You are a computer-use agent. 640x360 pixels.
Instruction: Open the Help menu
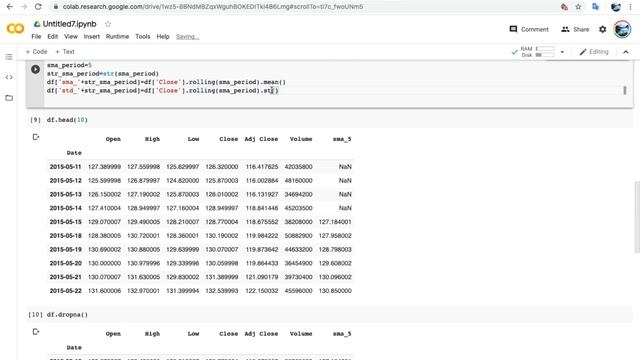(163, 36)
